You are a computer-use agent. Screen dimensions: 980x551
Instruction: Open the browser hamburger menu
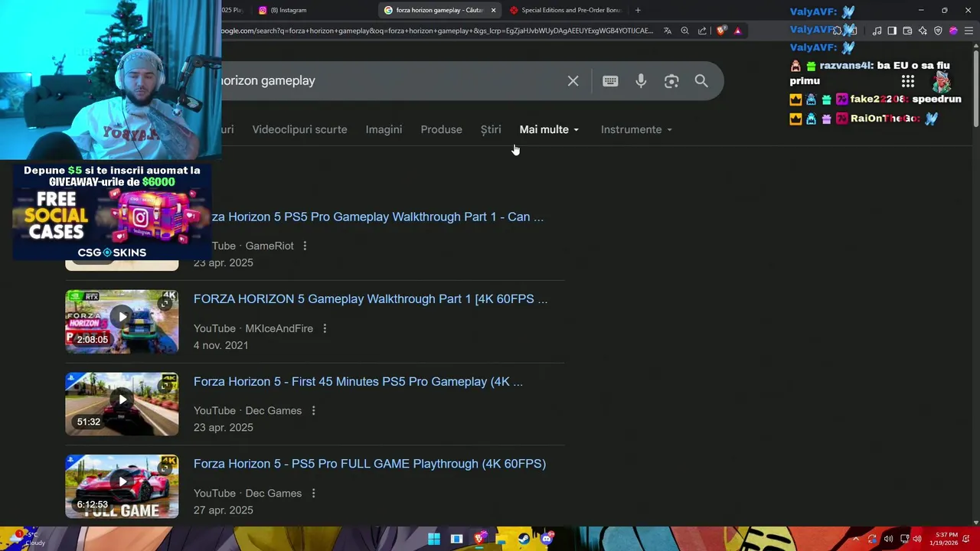[969, 31]
